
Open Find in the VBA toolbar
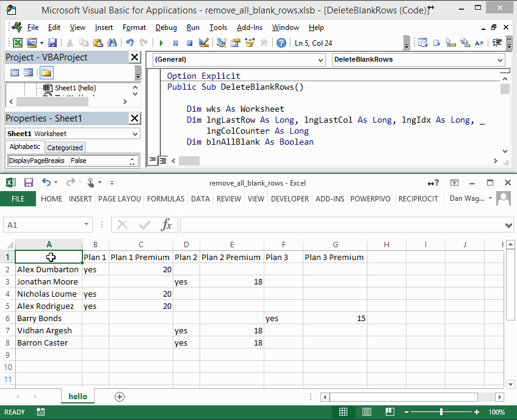tap(112, 42)
